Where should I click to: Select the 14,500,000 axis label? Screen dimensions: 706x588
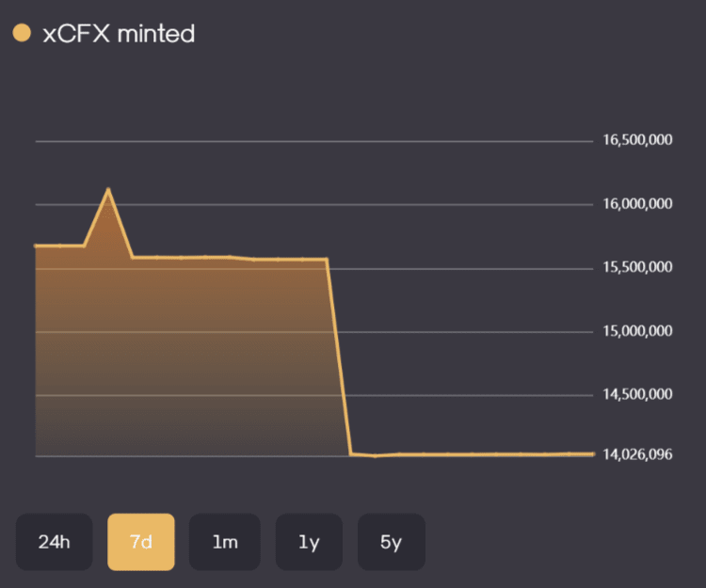(637, 394)
